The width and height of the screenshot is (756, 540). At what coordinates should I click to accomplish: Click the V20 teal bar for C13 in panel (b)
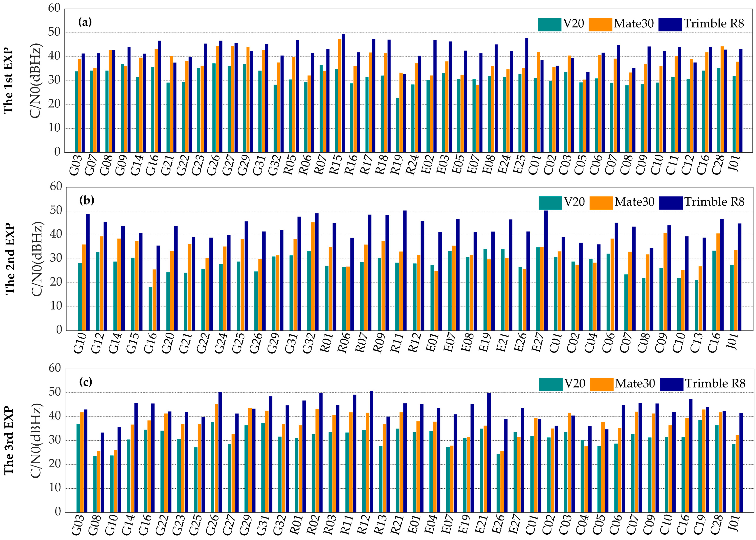[696, 305]
